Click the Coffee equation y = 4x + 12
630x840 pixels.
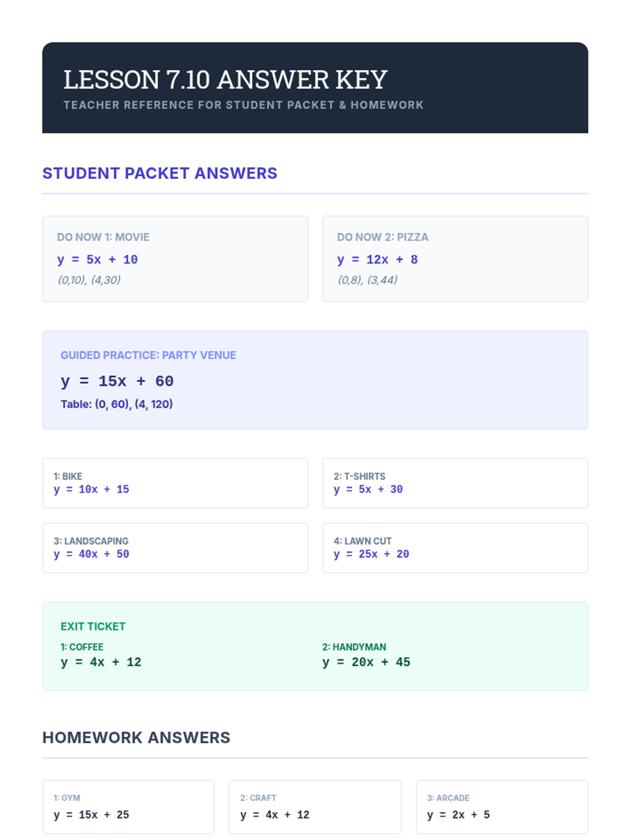101,663
